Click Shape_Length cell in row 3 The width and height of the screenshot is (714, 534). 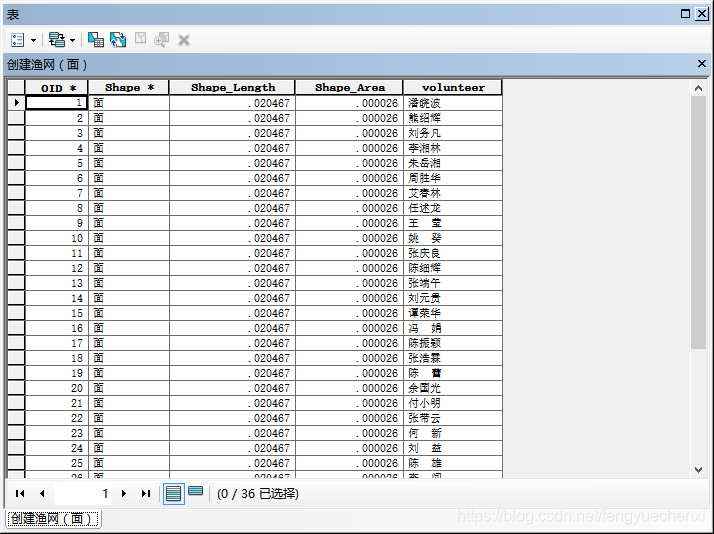pyautogui.click(x=232, y=133)
